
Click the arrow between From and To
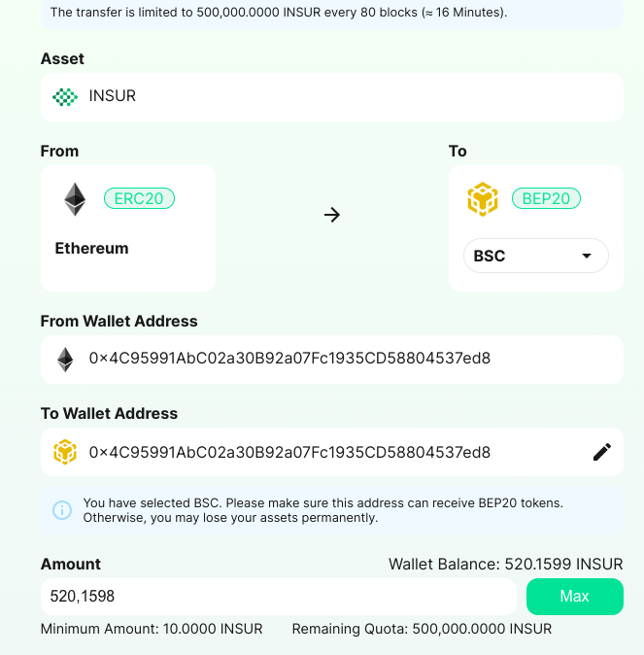click(x=332, y=215)
